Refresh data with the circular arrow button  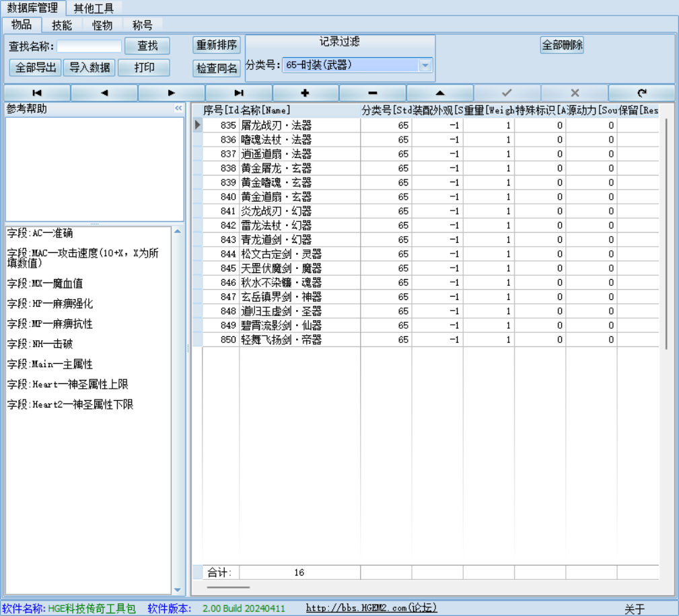tap(641, 93)
